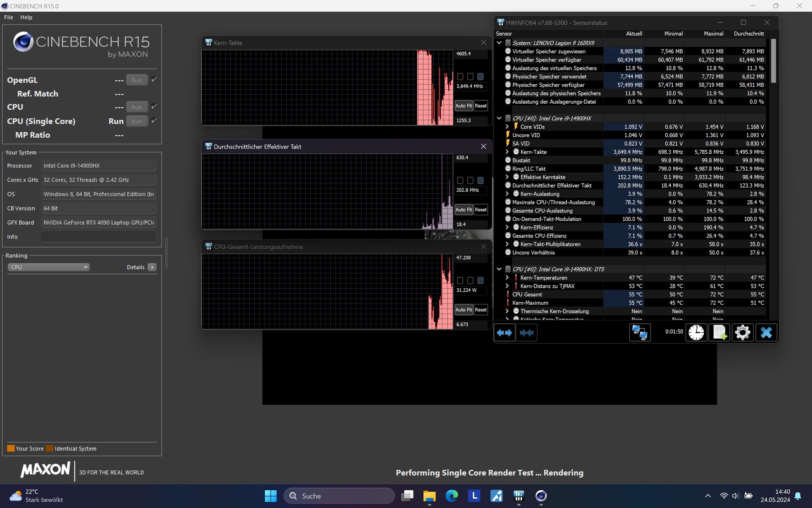Click Reset in CPU-Gesamt-Leistungsaufnahme graph
This screenshot has width=812, height=508.
coord(481,310)
